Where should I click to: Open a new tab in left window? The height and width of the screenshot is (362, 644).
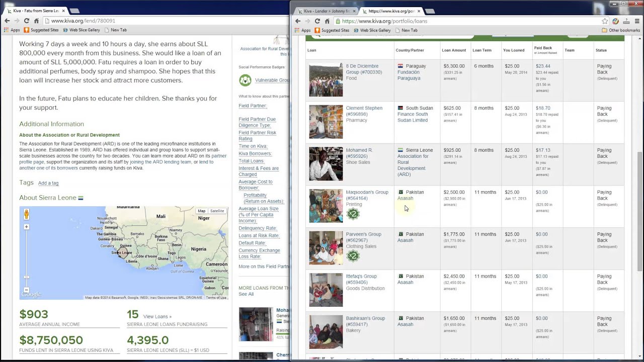pos(74,11)
